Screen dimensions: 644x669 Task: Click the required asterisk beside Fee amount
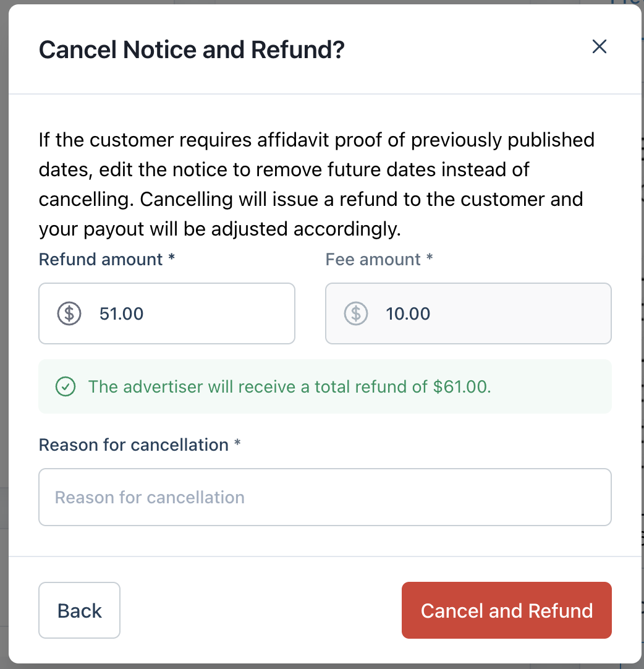[x=429, y=259]
